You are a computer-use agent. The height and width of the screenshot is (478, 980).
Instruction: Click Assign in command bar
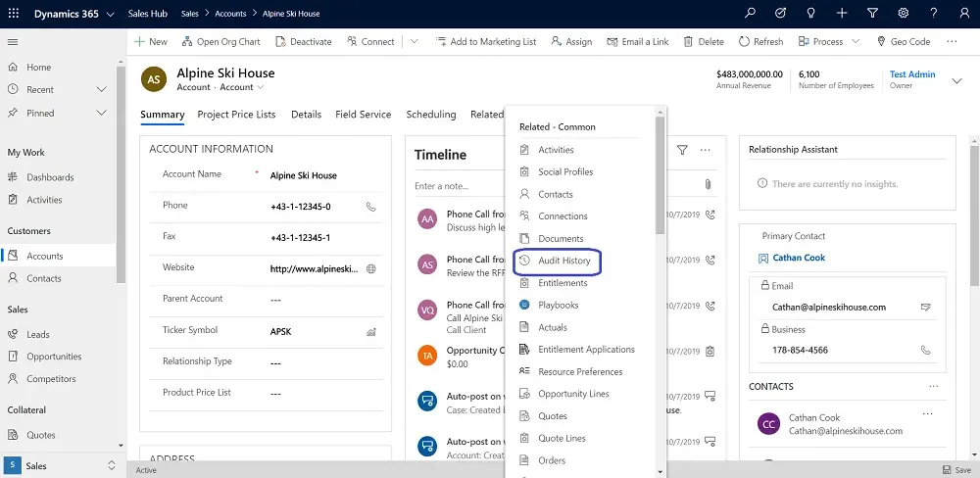coord(571,42)
